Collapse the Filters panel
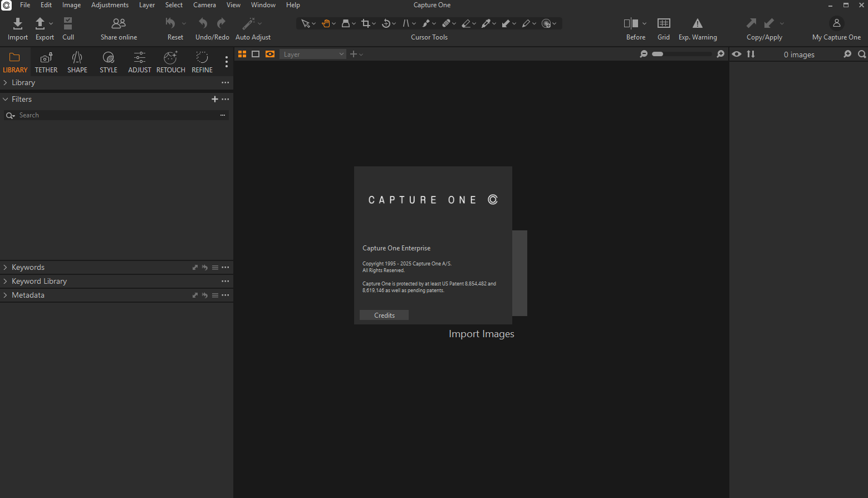This screenshot has width=868, height=498. click(5, 99)
